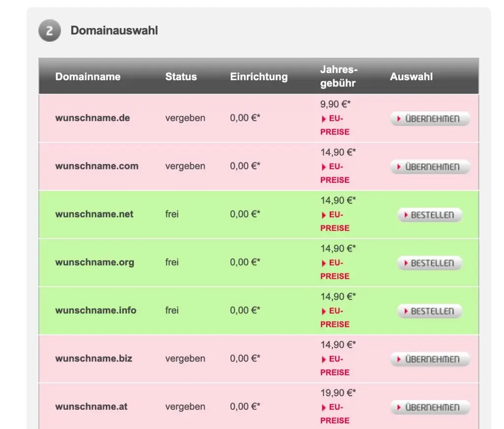Click the Einrichtung column header
This screenshot has height=429, width=504.
coord(259,76)
